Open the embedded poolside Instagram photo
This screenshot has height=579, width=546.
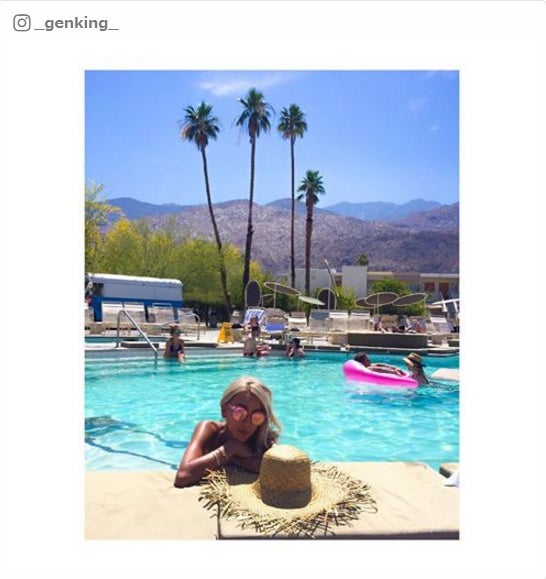[272, 305]
